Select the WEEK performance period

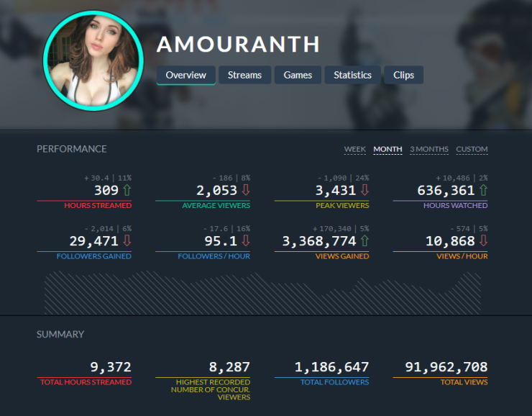(x=355, y=150)
